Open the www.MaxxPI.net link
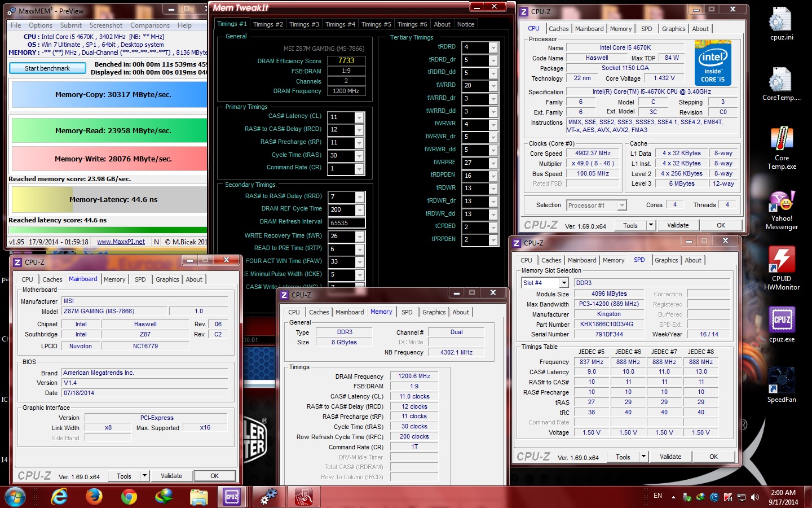 tap(121, 242)
